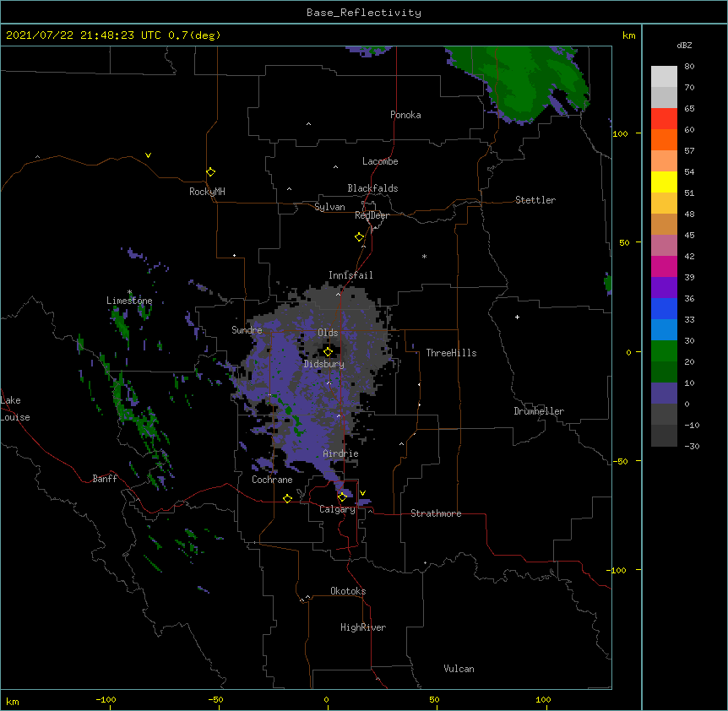
Task: Click the 80 value on dBZ scale
Action: (689, 67)
